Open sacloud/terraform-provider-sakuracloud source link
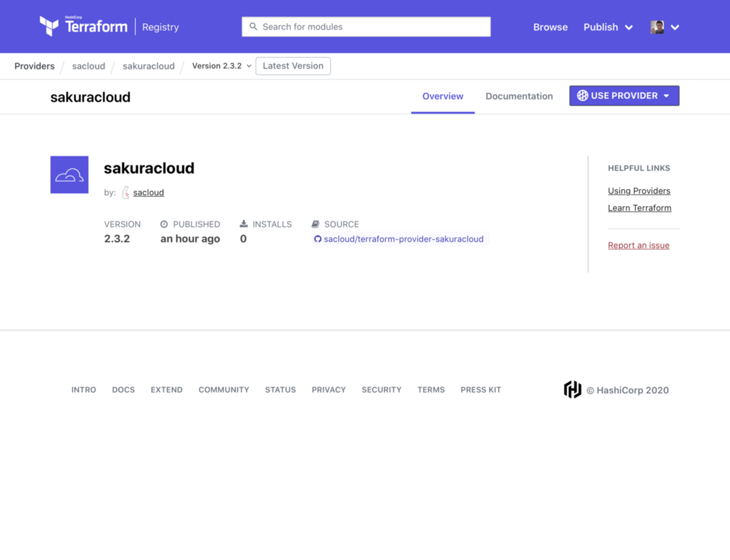The image size is (730, 560). tap(403, 239)
